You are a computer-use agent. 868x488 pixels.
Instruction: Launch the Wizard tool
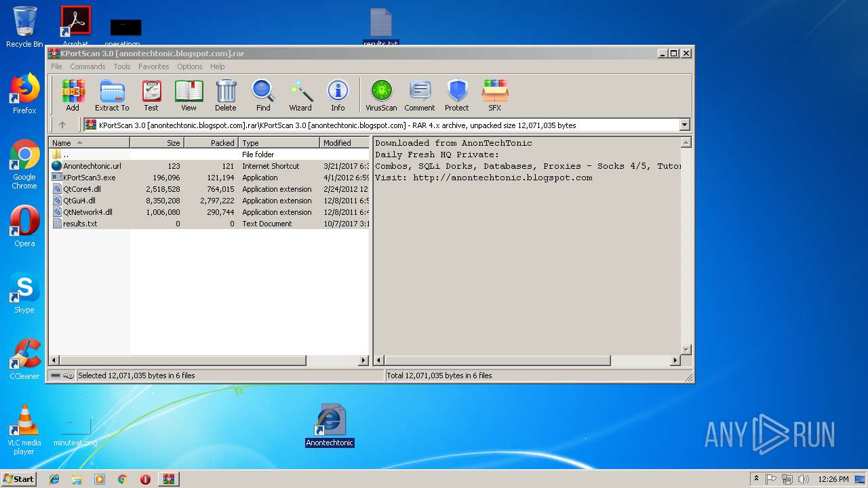(x=300, y=95)
